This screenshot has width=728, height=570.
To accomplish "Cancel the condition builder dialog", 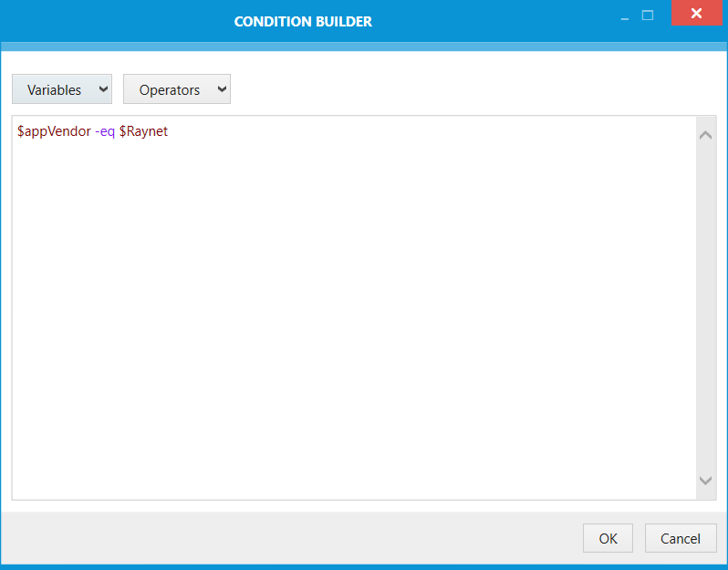I will (x=681, y=538).
